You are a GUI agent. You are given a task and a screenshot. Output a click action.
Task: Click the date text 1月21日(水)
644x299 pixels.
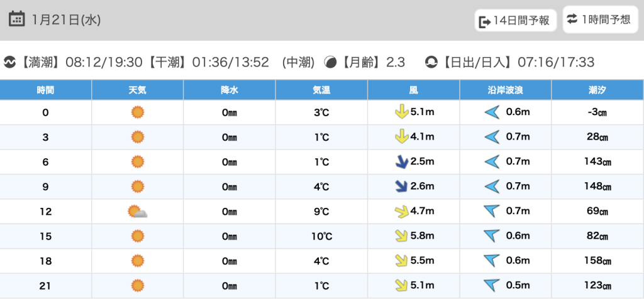pos(66,19)
